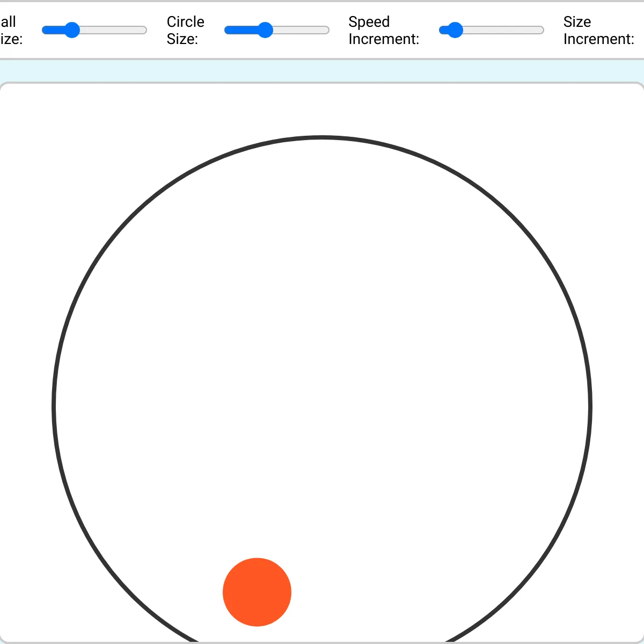Click the 'Circle Size:' label
Image resolution: width=644 pixels, height=644 pixels.
tap(185, 30)
